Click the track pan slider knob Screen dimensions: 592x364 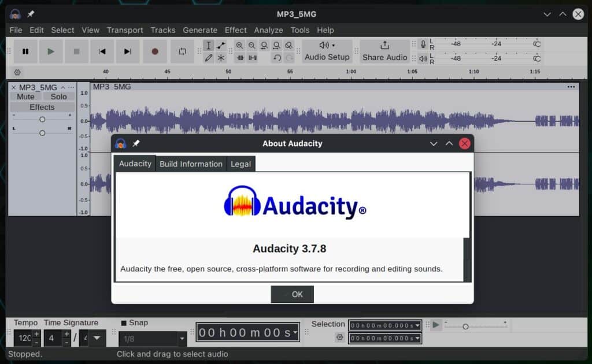(x=42, y=133)
